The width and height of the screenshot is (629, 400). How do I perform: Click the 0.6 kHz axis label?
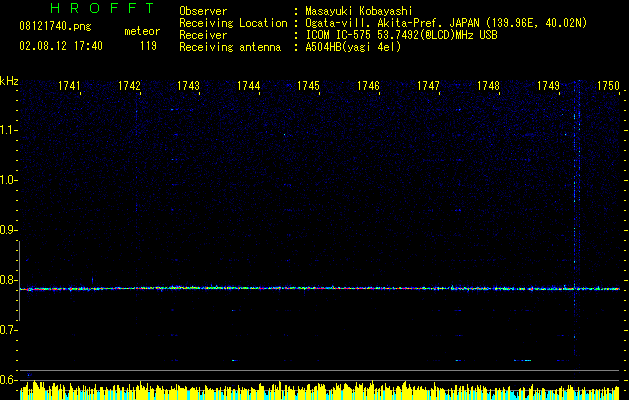[x=7, y=380]
